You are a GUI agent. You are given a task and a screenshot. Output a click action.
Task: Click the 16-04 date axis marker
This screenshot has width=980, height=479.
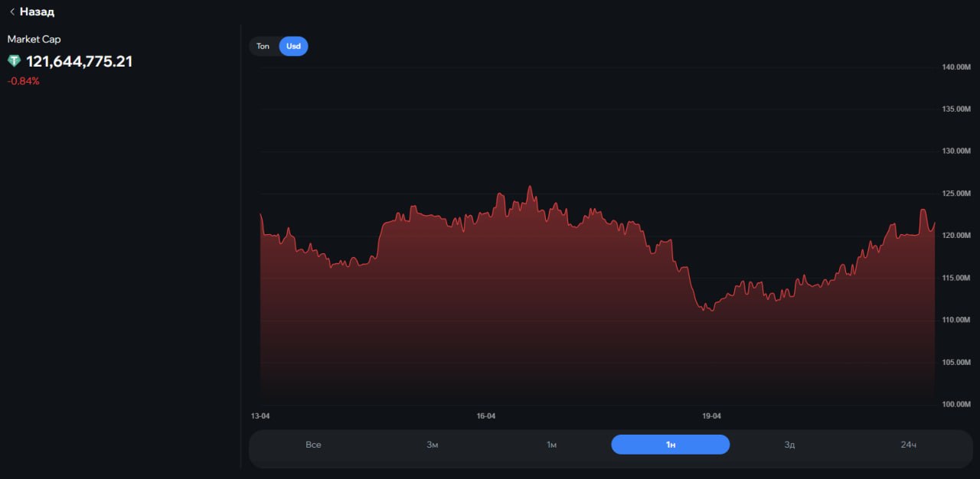pos(485,416)
